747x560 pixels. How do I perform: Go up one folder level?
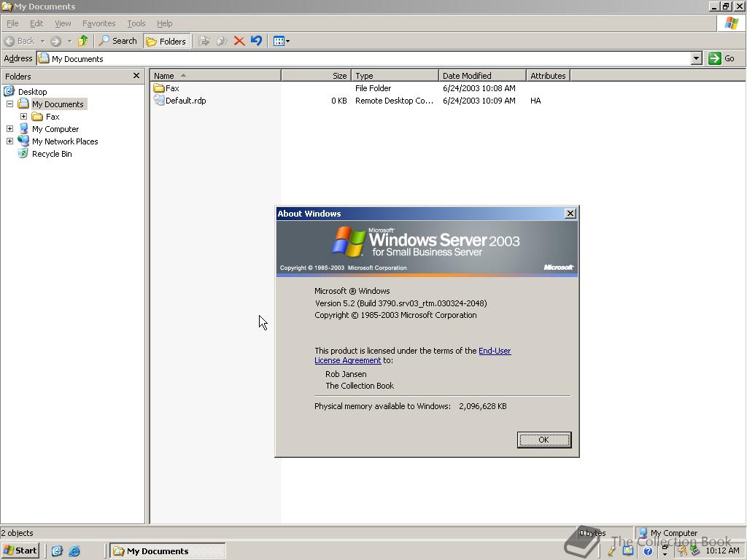(83, 41)
